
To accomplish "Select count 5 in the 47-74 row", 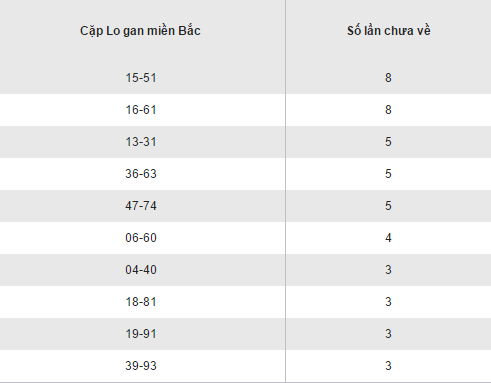I will 388,206.
